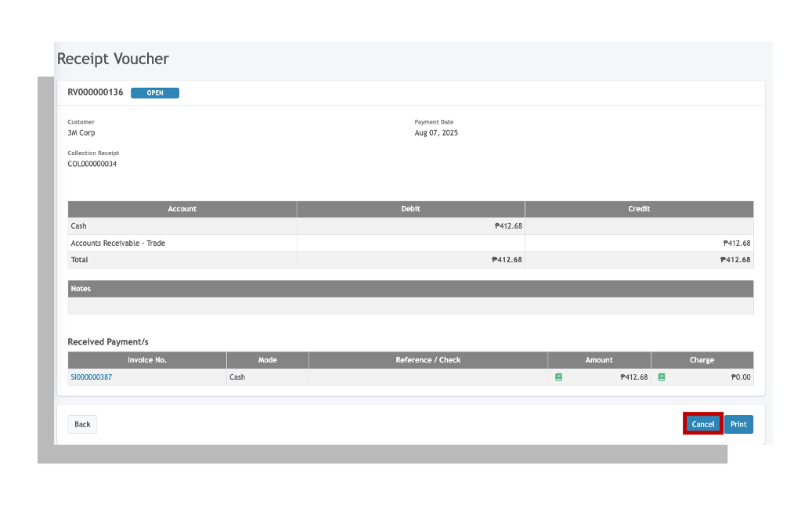The image size is (812, 505).
Task: Click the Notes section header
Action: [x=410, y=289]
